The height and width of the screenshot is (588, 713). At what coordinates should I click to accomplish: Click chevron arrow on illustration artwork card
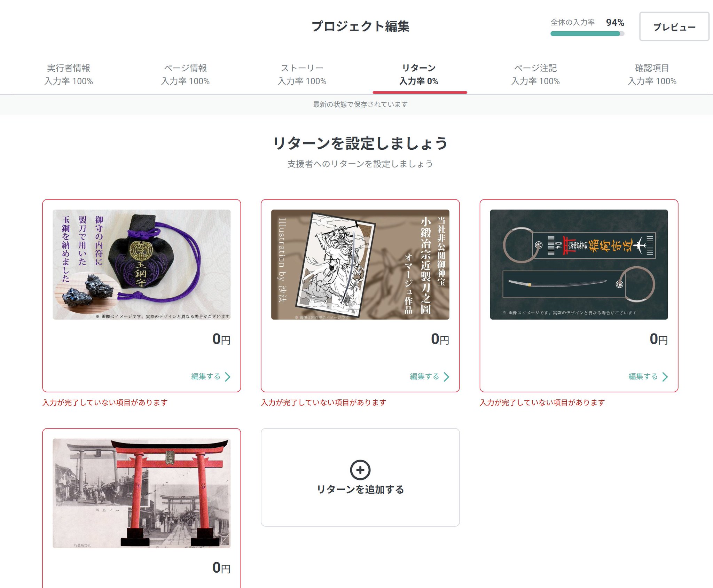[446, 377]
